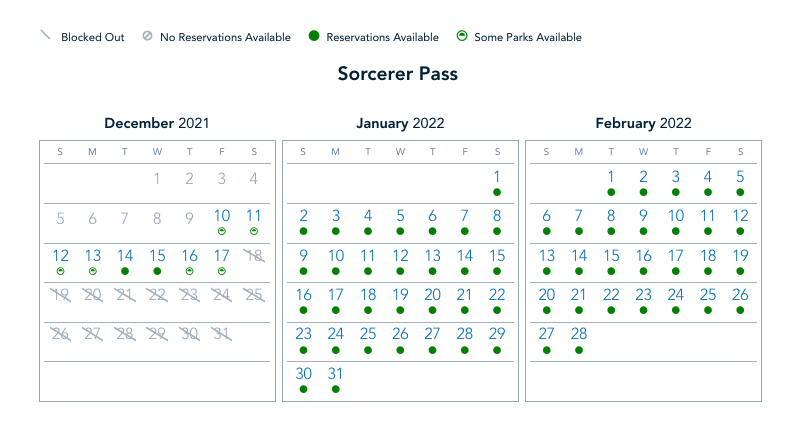Select December 15 on the calendar
This screenshot has height=425, width=797.
tap(157, 255)
